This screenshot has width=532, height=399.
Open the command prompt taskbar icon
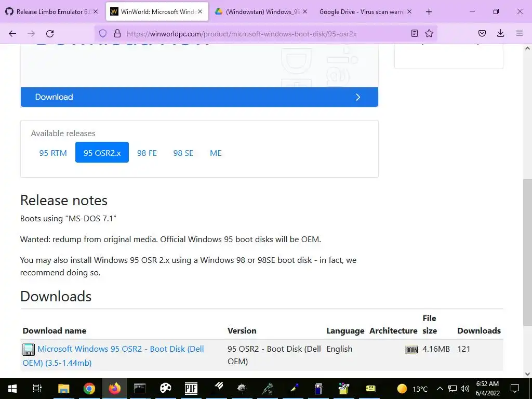[x=140, y=389]
